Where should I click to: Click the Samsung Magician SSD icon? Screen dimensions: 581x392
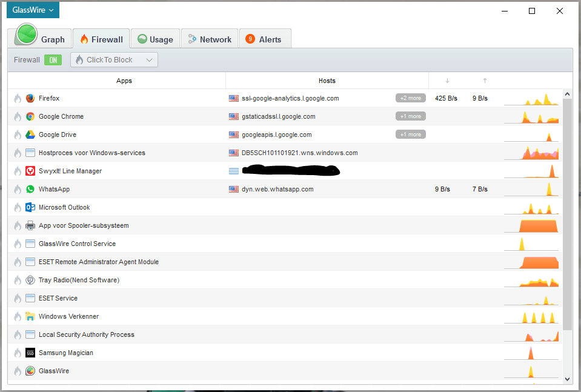tap(30, 353)
